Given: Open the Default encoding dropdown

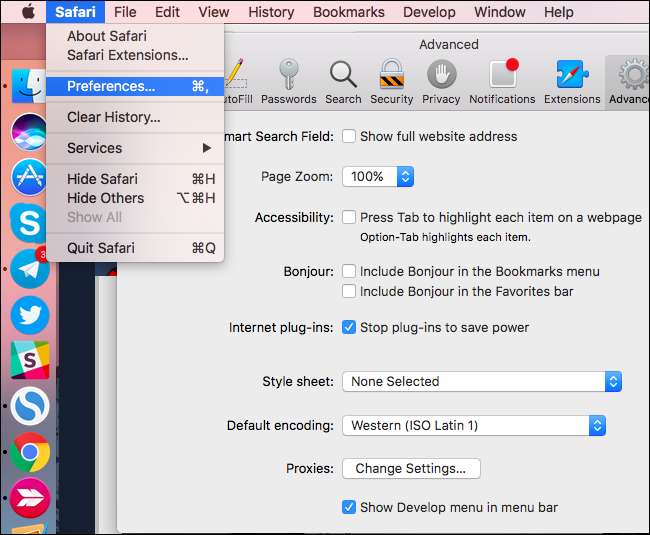Looking at the screenshot, I should click(474, 425).
